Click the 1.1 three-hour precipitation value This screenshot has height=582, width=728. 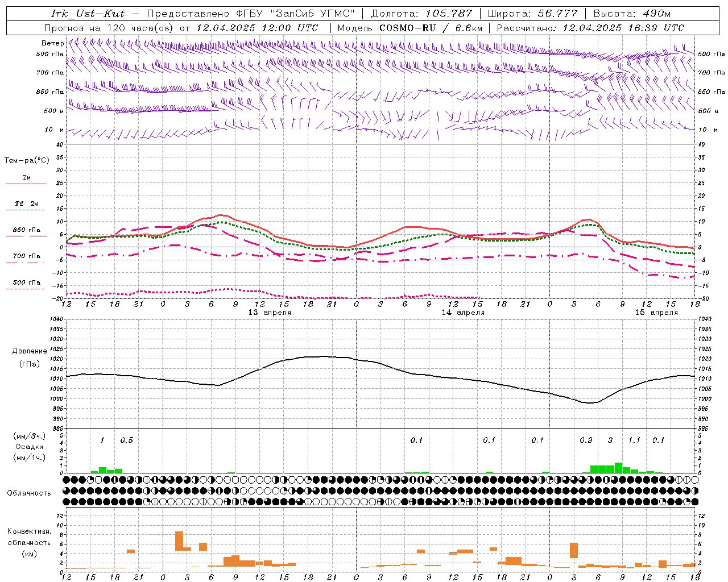pos(634,440)
